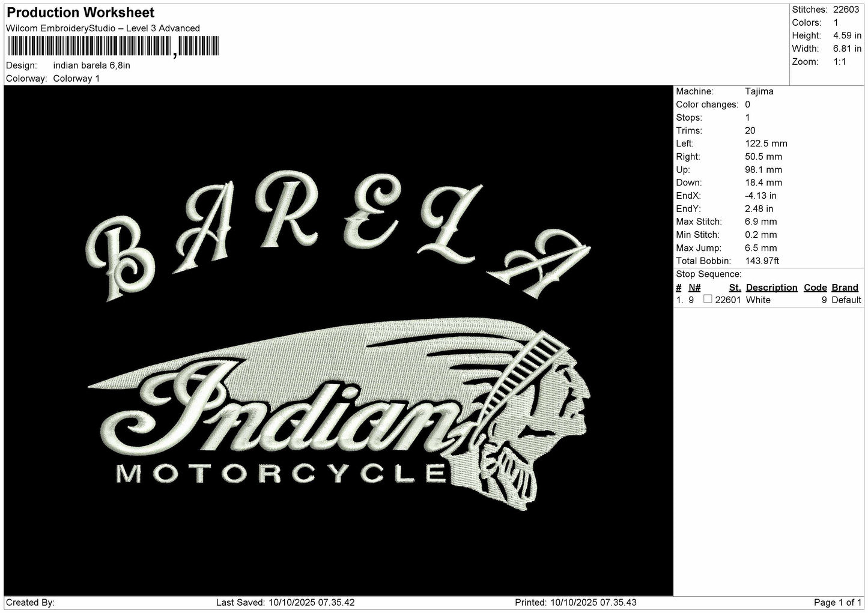The image size is (868, 613).
Task: Click the barcode under the software name
Action: [x=113, y=46]
